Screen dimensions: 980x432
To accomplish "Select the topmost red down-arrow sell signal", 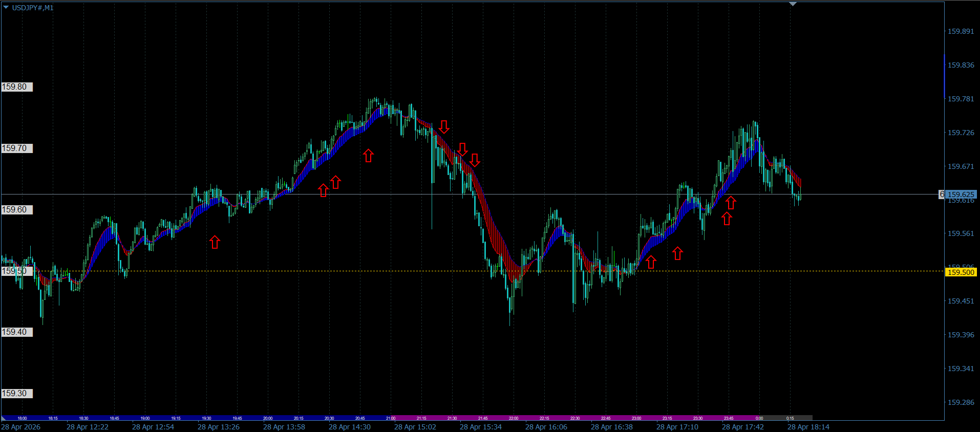I will [444, 127].
